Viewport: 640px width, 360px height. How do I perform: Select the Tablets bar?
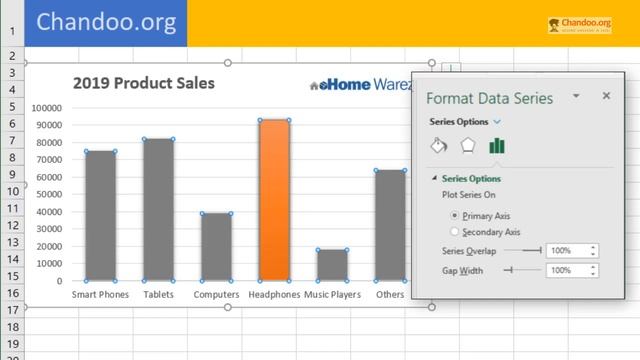tap(158, 210)
